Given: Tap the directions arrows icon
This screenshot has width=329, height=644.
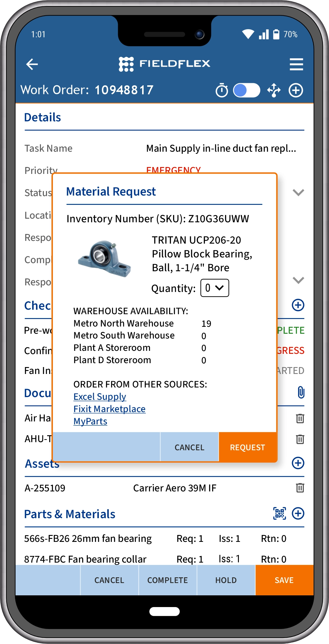Looking at the screenshot, I should tap(274, 90).
